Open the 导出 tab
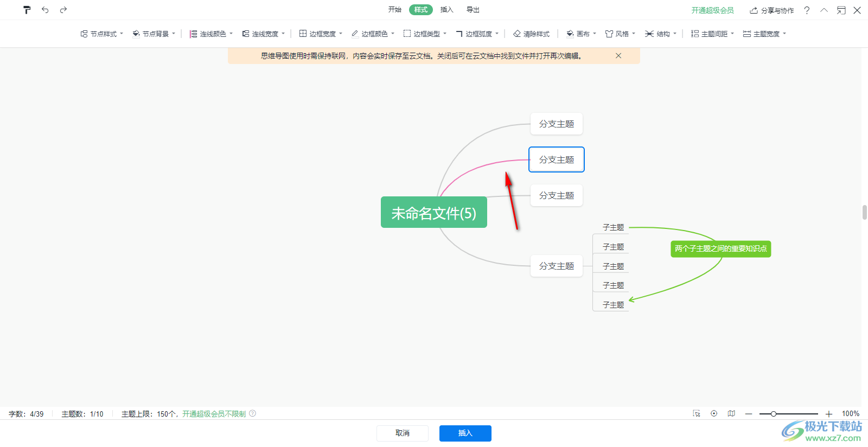Screen dimensions: 868x447 point(473,10)
